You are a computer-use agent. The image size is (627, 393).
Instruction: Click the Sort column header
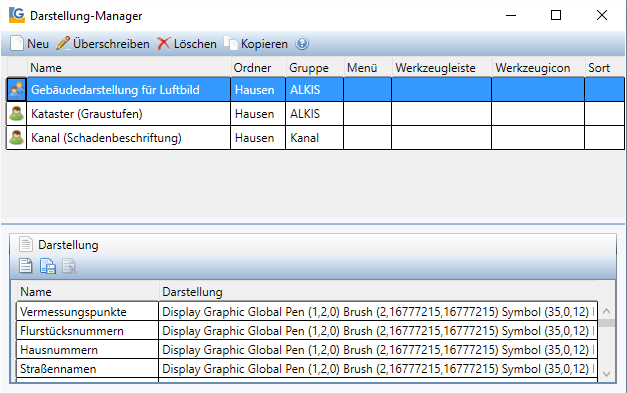coord(604,68)
